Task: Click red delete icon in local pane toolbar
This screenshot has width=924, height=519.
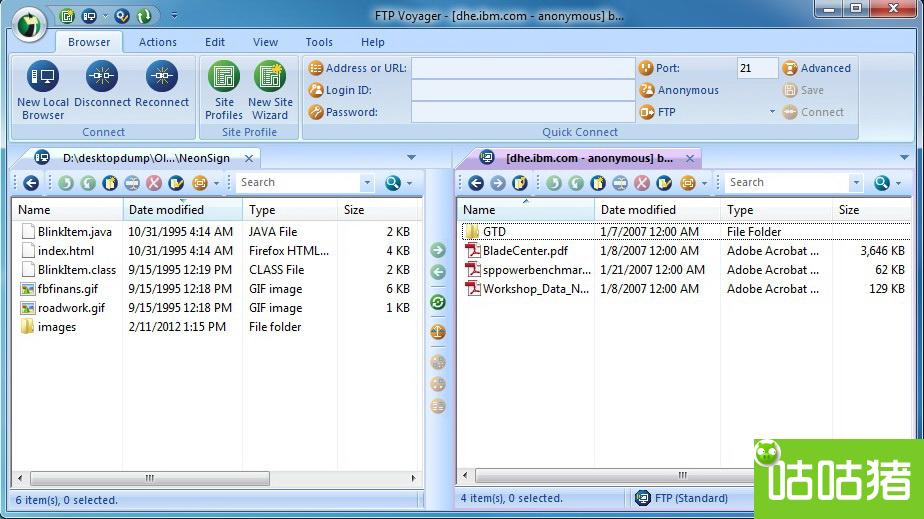Action: pos(154,183)
